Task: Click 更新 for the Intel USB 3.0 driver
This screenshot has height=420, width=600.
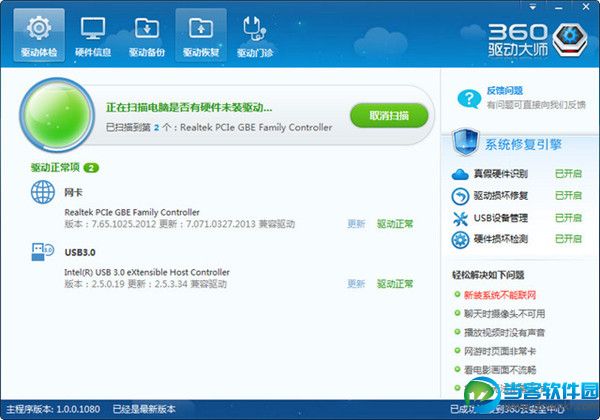Action: coord(356,284)
